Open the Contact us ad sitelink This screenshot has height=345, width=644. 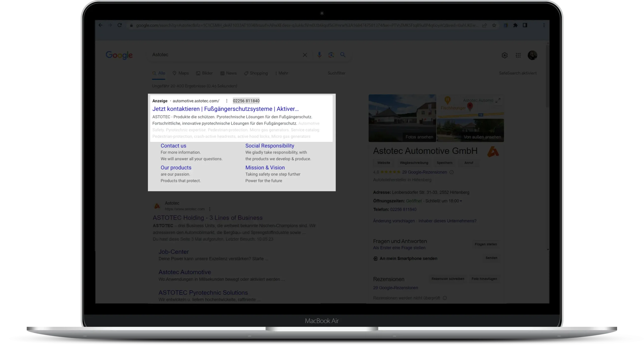click(173, 146)
